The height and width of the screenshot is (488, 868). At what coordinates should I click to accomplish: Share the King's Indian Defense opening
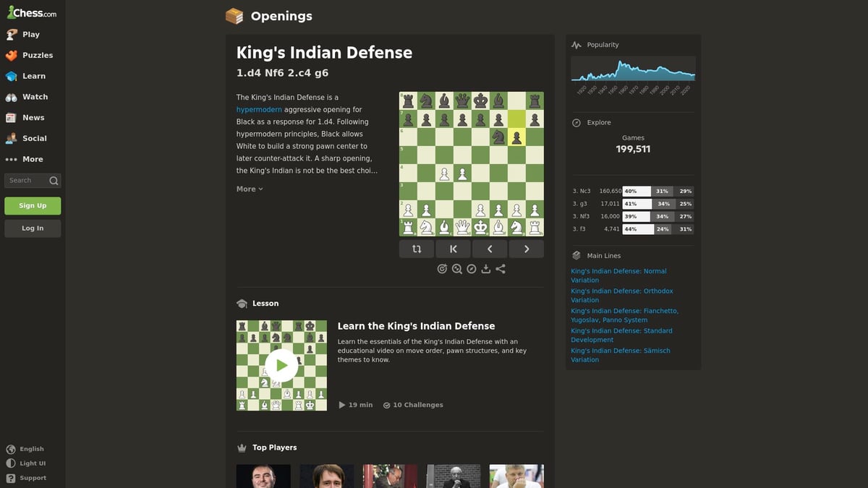tap(501, 268)
